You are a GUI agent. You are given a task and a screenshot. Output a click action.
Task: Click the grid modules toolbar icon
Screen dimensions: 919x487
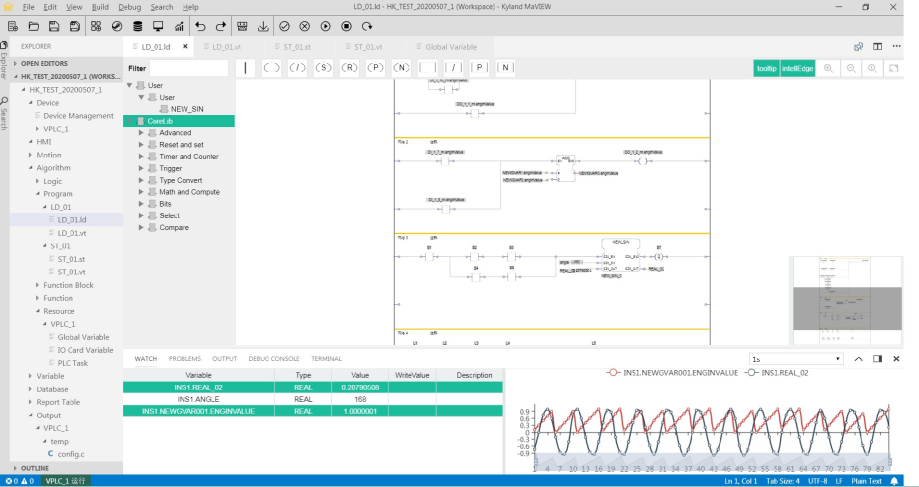pos(96,26)
